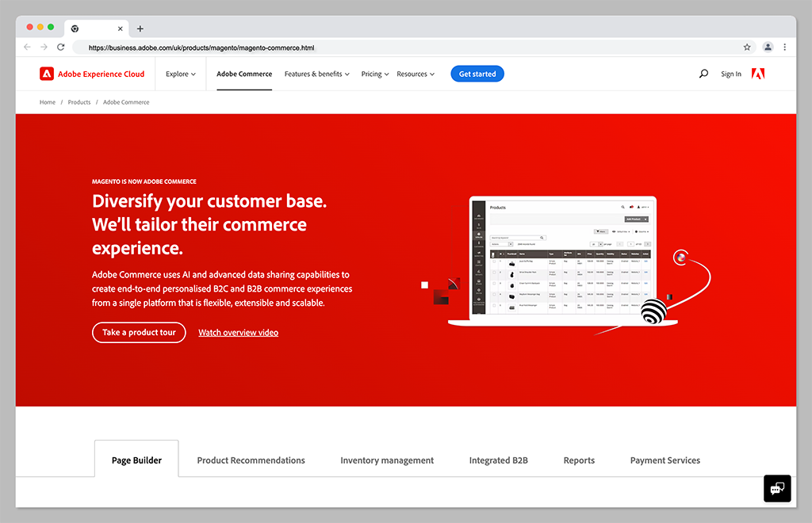Screen dimensions: 812x523
Task: Click the search magnifier icon
Action: [703, 74]
